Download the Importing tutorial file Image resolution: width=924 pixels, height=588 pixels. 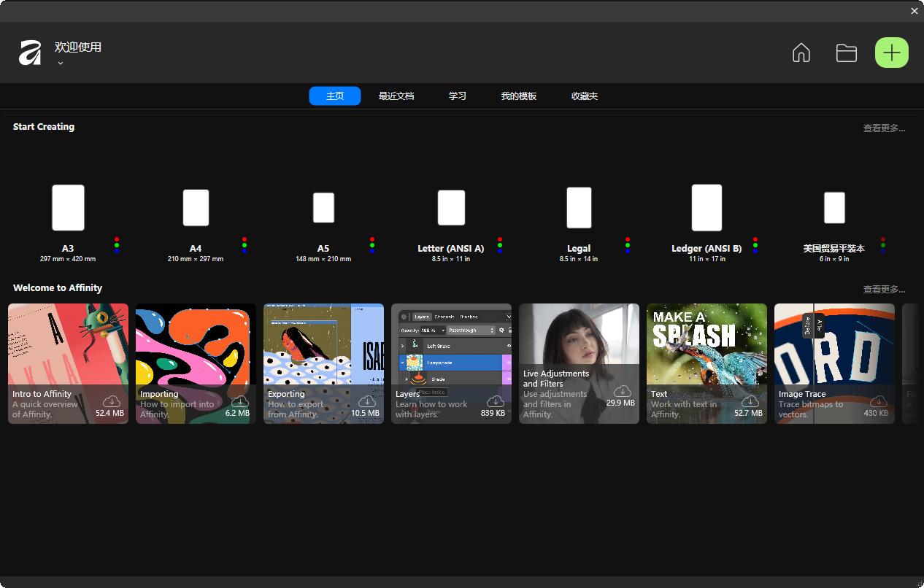[x=239, y=401]
